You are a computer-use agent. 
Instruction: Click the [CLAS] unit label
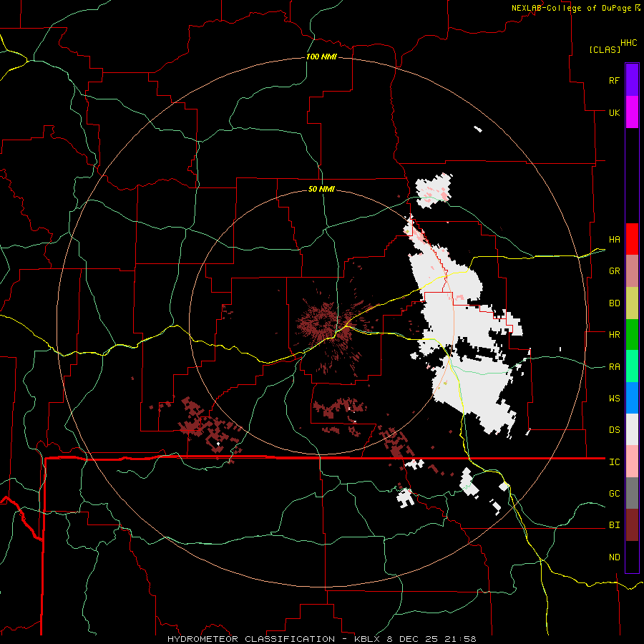point(605,49)
